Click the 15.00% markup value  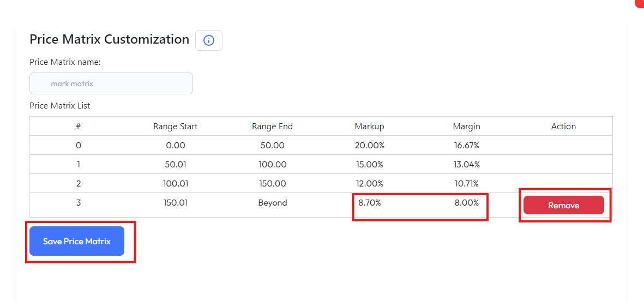point(369,165)
